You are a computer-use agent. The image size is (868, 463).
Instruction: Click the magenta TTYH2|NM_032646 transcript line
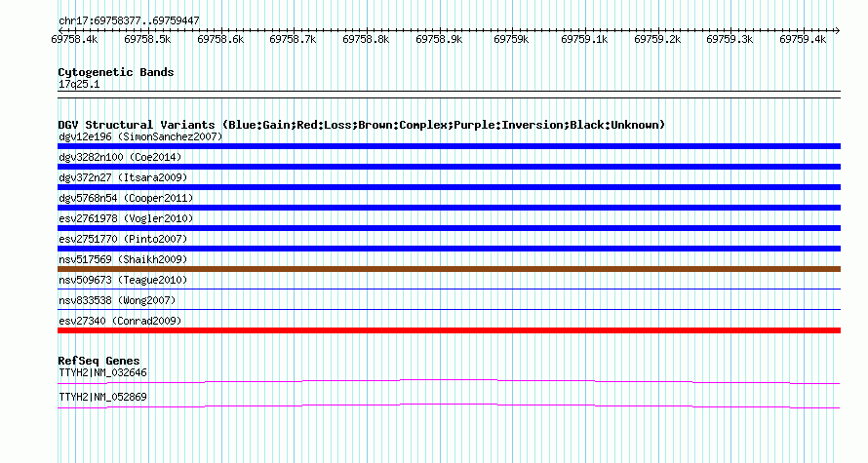tap(449, 381)
